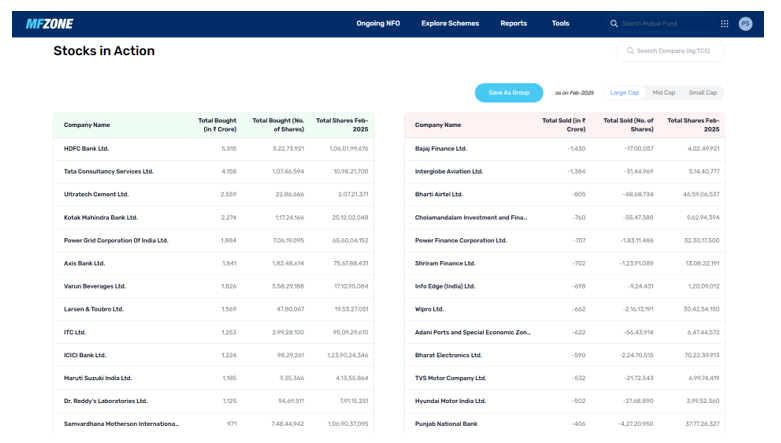Viewport: 781px width, 443px height.
Task: Click the MFZONE logo
Action: click(49, 24)
